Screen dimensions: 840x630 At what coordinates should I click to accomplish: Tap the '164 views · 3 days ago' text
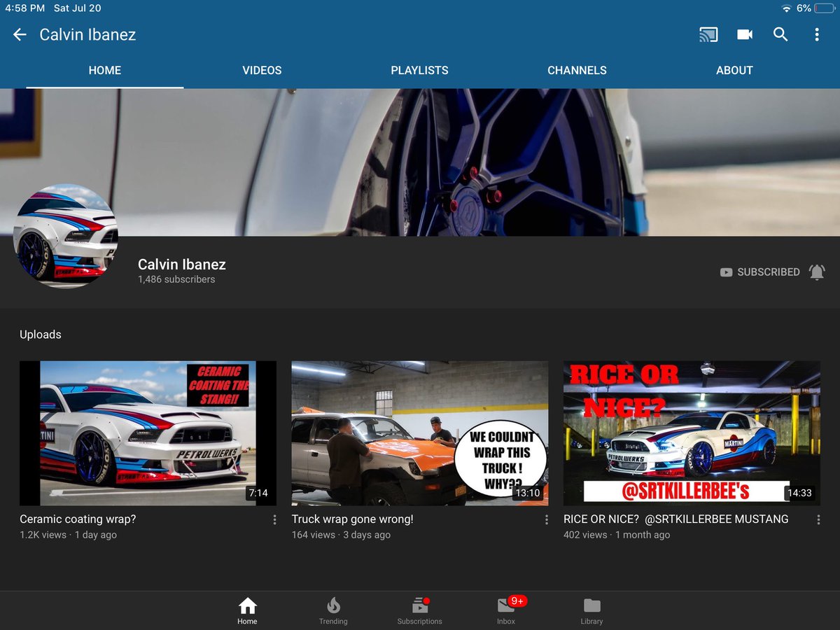click(x=341, y=535)
